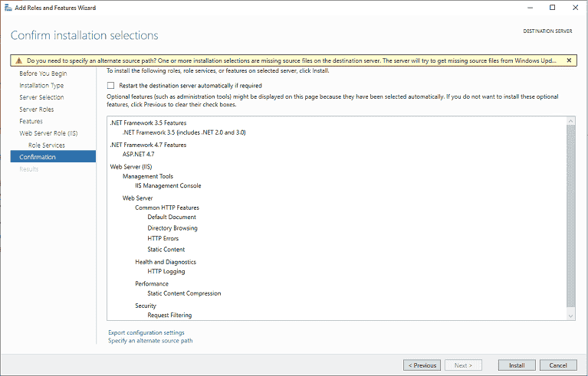Screen dimensions: 588x376
Task: Click the wizard icon in title bar
Action: 8,8
